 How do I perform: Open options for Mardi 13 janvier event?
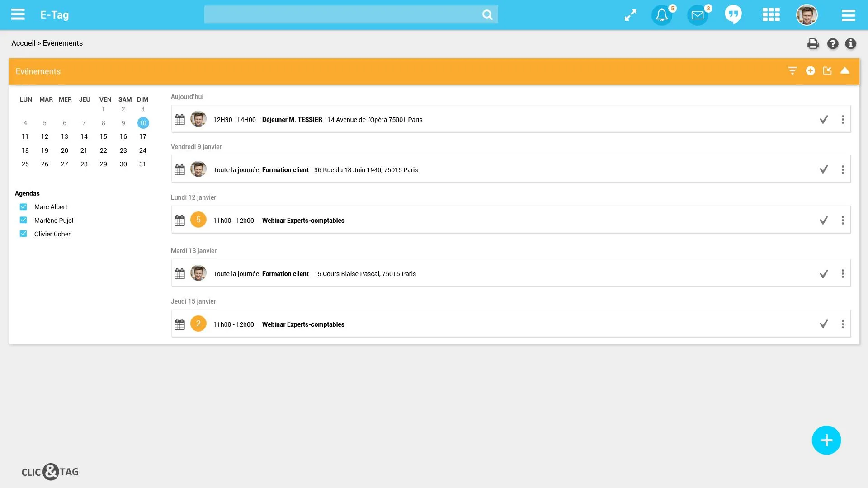pyautogui.click(x=843, y=274)
